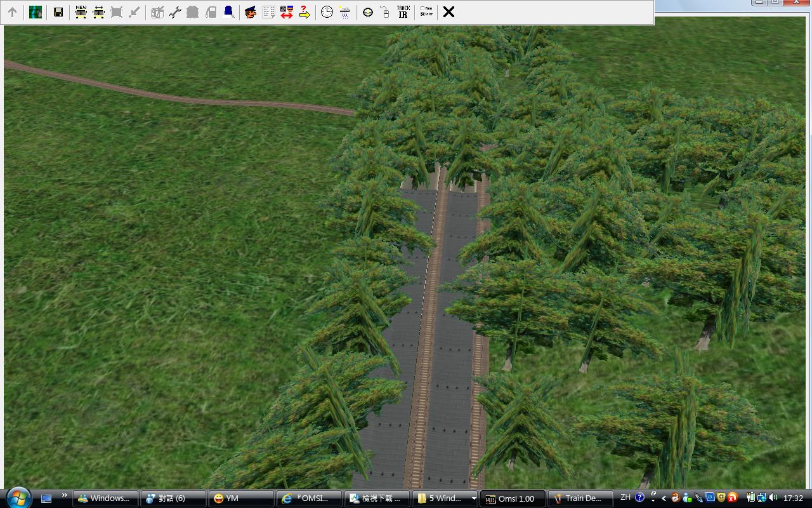
Task: Click the language bar help icon
Action: tap(639, 498)
